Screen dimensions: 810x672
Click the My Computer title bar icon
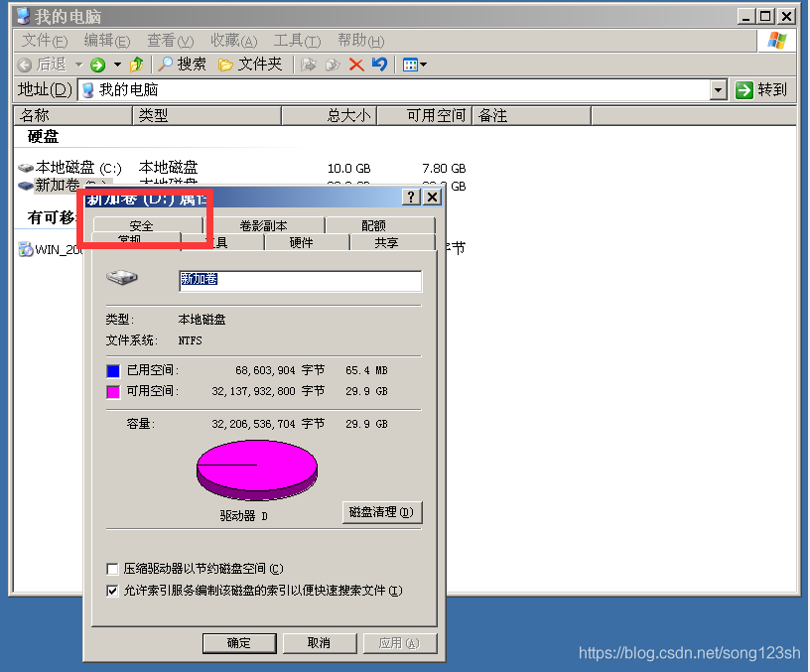[23, 16]
